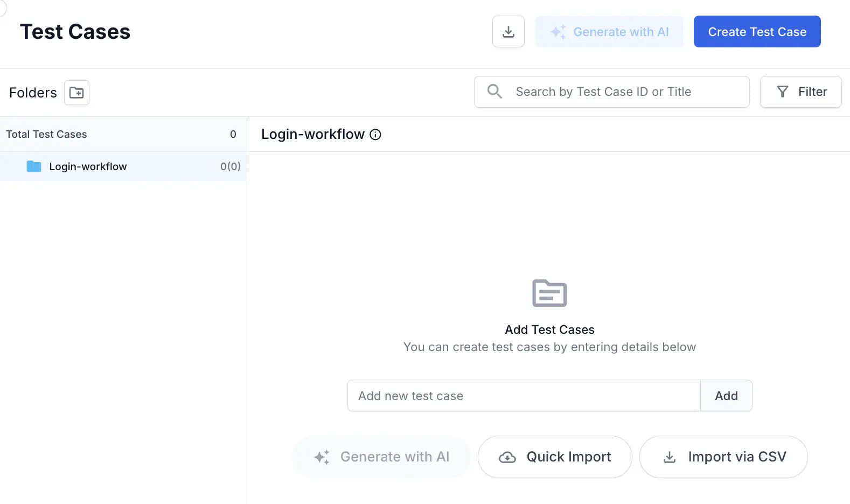Open the Filter options

pyautogui.click(x=800, y=92)
